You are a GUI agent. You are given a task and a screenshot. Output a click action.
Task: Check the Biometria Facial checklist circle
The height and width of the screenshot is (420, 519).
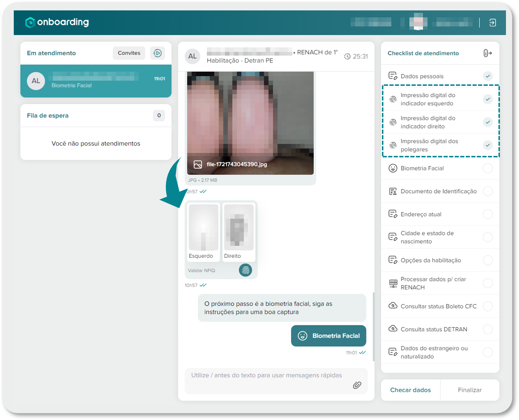coord(488,168)
